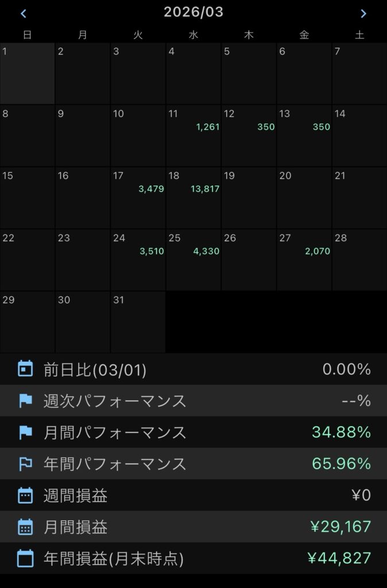
Task: Tap the 年間損益 ¥44,827 value
Action: pyautogui.click(x=339, y=558)
